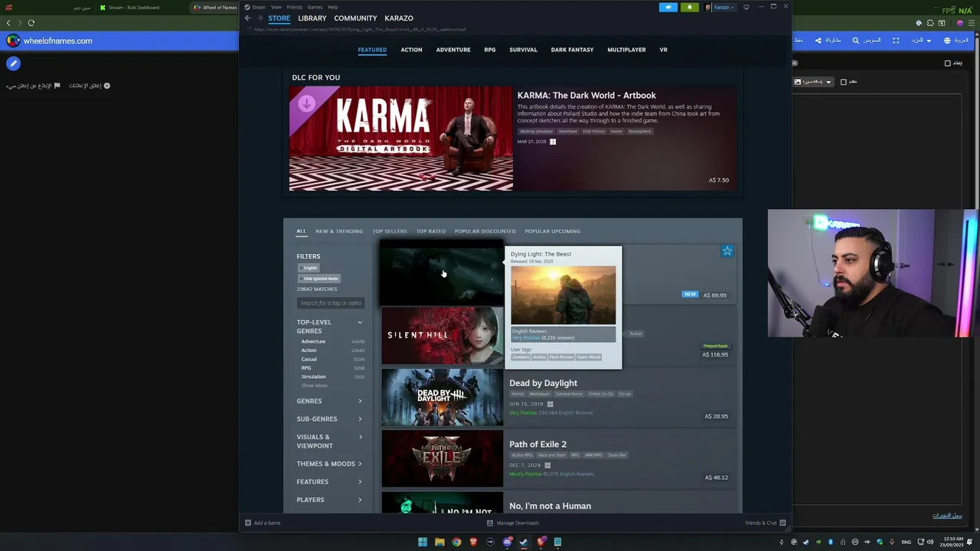Click the tag search input field
Screen dimensions: 980x551
(x=330, y=303)
